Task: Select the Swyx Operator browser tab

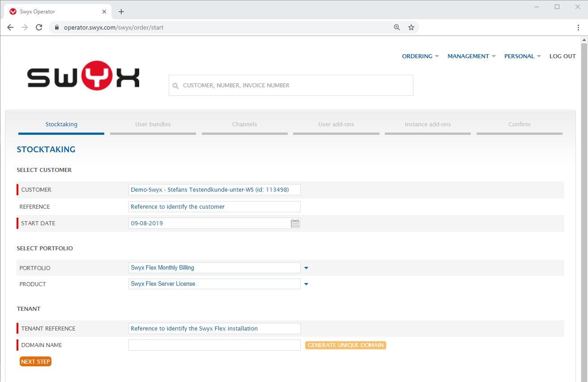Action: tap(58, 12)
